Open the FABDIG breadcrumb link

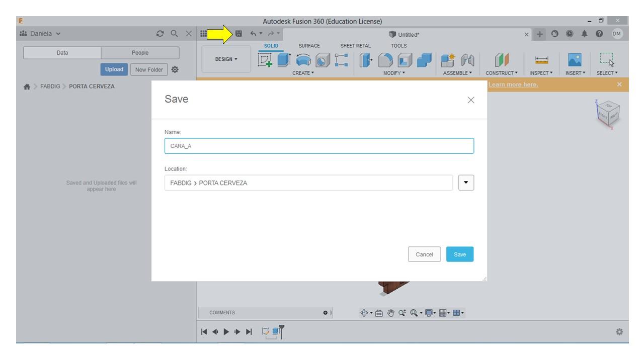click(50, 86)
